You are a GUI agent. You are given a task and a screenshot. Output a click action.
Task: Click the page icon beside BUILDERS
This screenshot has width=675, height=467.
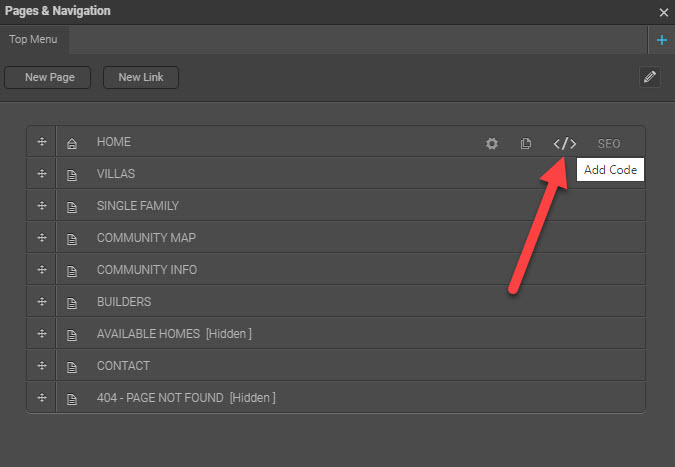(x=71, y=302)
